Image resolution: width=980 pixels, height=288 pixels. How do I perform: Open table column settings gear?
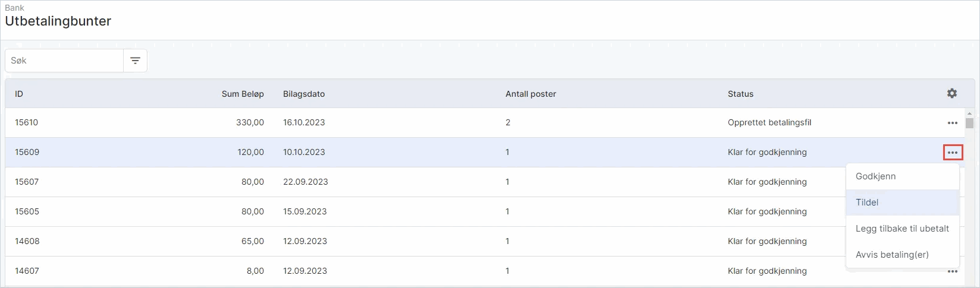pyautogui.click(x=952, y=93)
